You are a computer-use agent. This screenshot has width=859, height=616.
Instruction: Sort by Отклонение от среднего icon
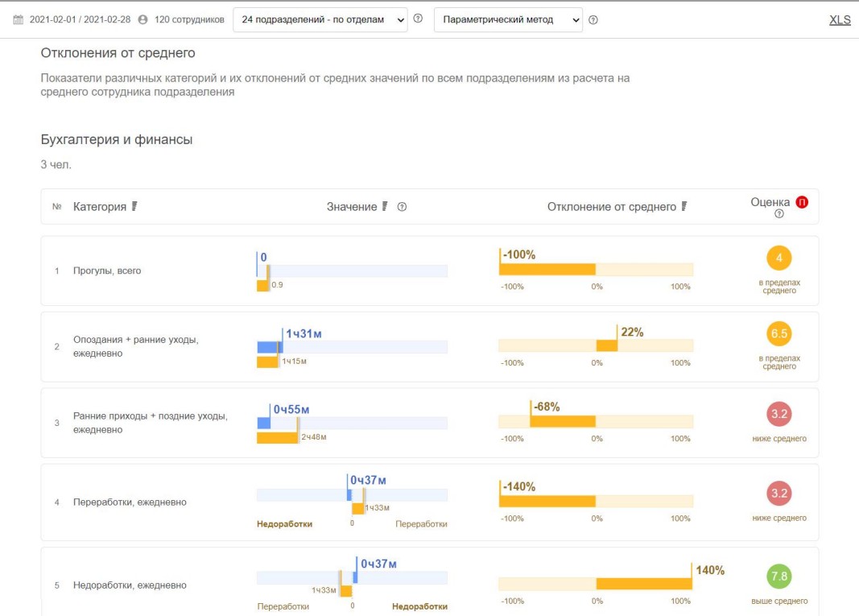coord(685,207)
